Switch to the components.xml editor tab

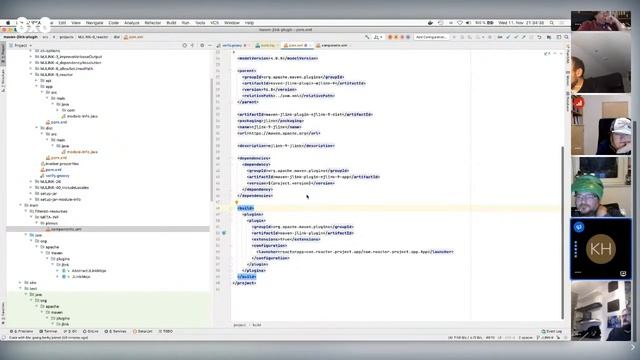pos(334,45)
